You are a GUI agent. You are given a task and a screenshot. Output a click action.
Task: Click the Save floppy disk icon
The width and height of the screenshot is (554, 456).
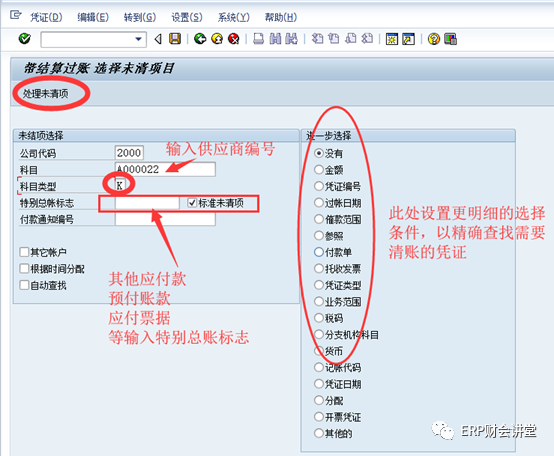pos(175,39)
